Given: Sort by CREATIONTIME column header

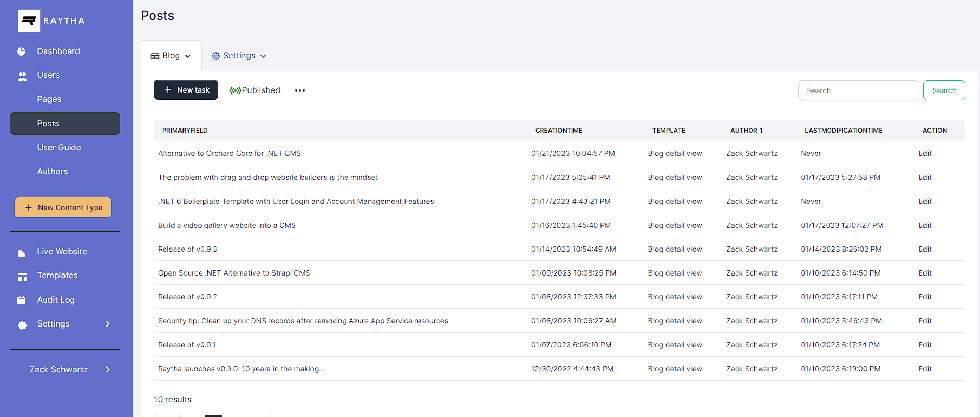Looking at the screenshot, I should [x=559, y=131].
